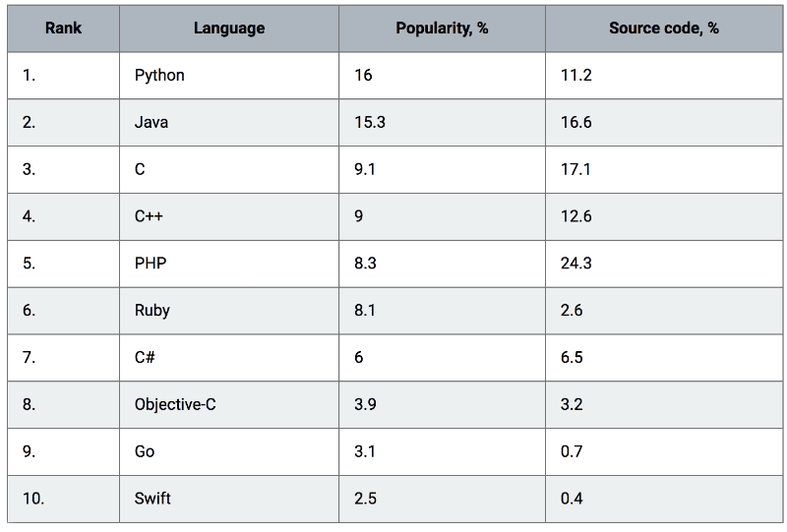Select the Python language cell
This screenshot has height=532, width=787.
(x=229, y=76)
